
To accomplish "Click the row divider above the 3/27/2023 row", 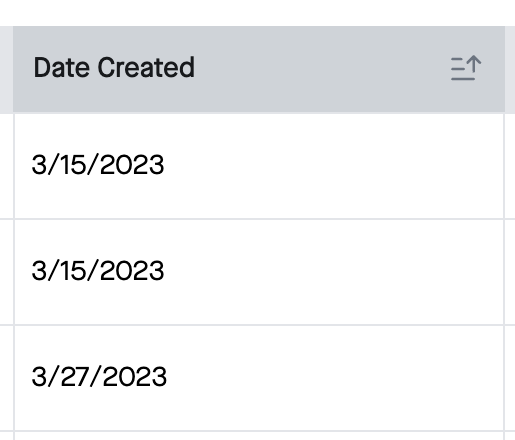I will point(257,325).
